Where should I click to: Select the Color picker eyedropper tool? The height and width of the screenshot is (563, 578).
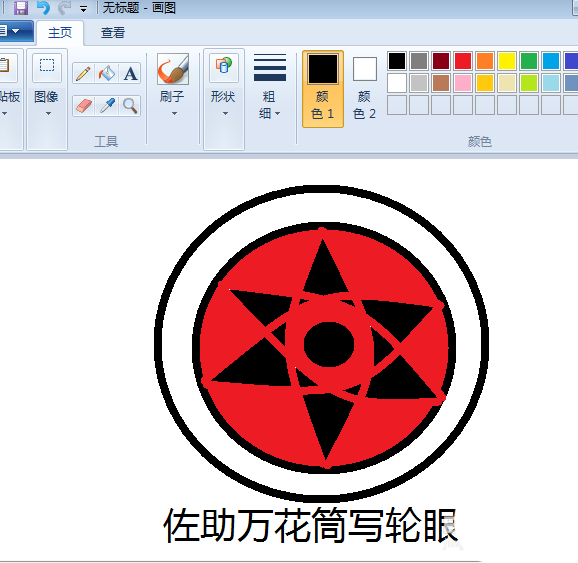(x=107, y=106)
